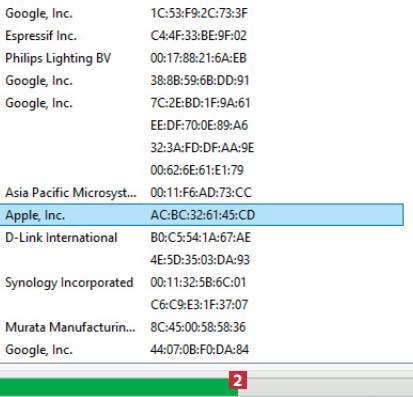The width and height of the screenshot is (413, 397).
Task: Select the Asia Pacific Microsystems row
Action: coord(202,192)
